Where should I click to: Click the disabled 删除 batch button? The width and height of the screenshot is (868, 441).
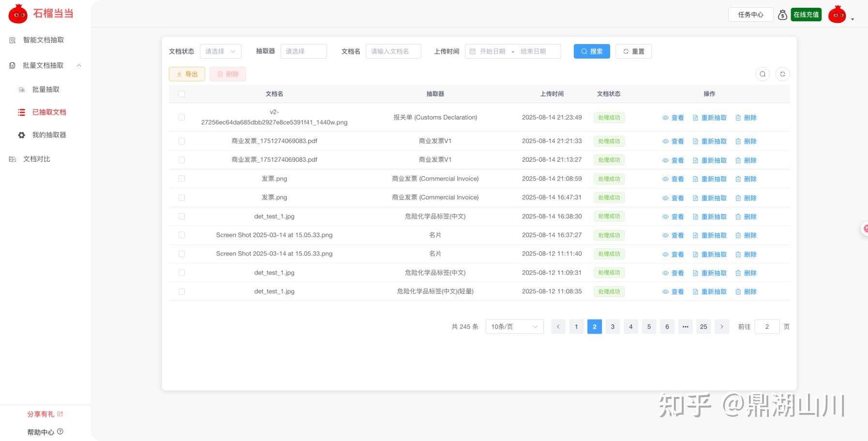click(228, 74)
